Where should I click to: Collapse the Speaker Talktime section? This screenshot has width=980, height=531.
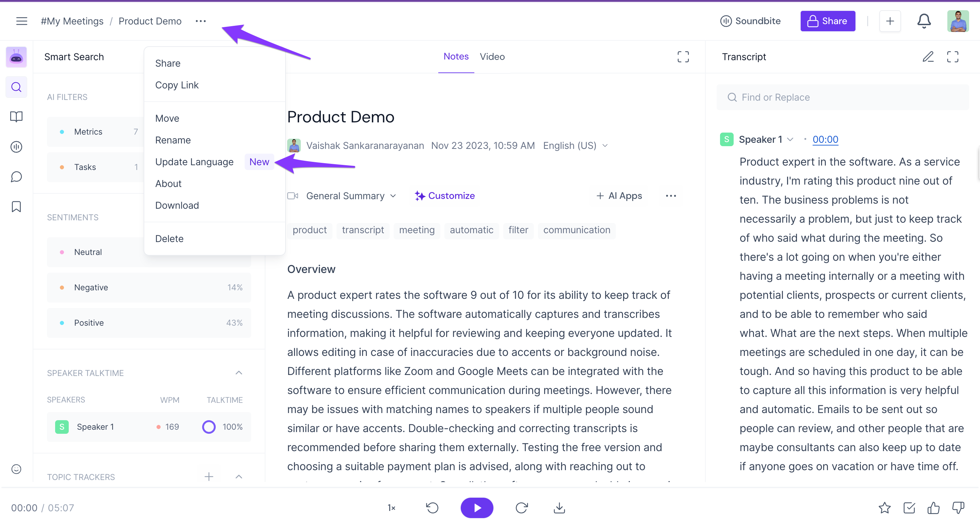click(239, 373)
